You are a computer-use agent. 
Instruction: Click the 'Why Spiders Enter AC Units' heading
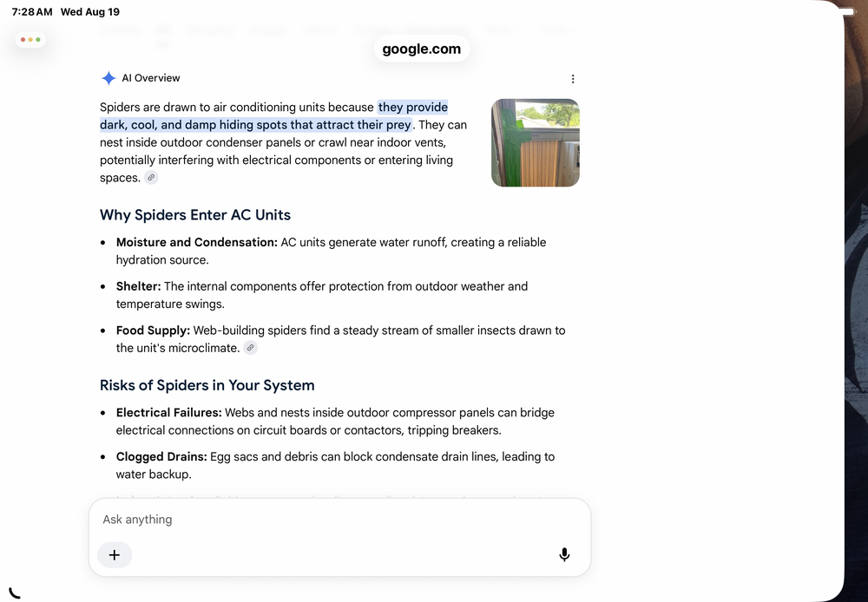click(194, 214)
